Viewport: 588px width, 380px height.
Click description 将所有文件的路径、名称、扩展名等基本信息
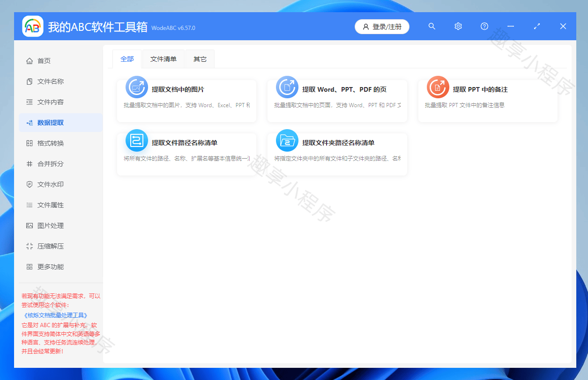point(187,159)
